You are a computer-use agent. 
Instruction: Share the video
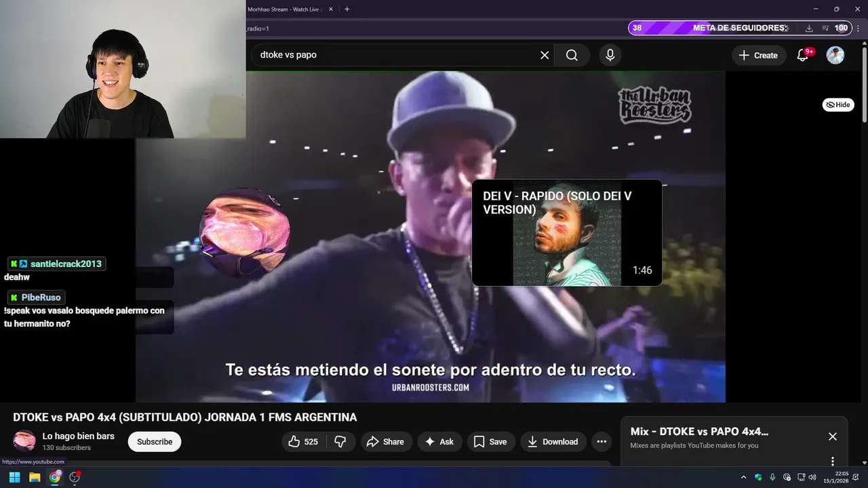[x=385, y=441]
